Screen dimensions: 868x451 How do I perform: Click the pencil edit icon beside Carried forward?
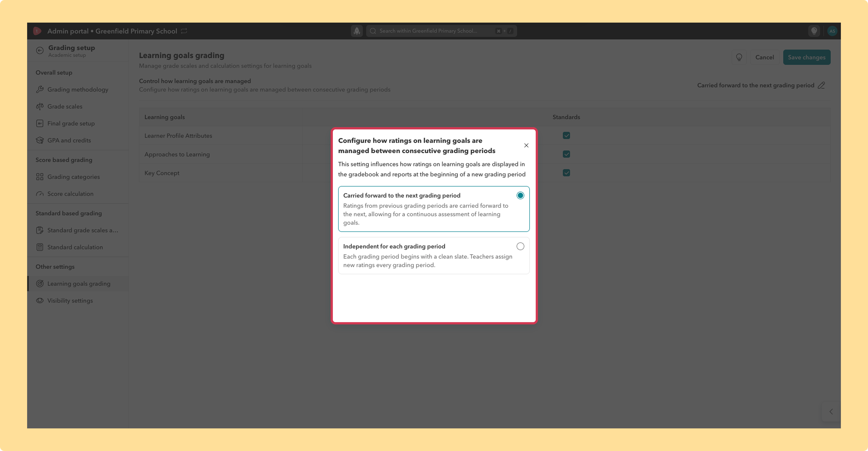(x=822, y=85)
